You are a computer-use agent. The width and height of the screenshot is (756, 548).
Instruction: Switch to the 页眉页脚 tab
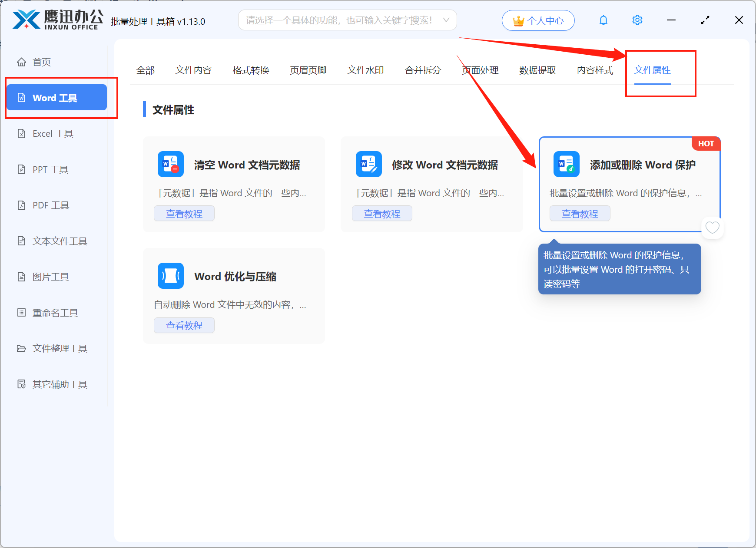pyautogui.click(x=308, y=70)
